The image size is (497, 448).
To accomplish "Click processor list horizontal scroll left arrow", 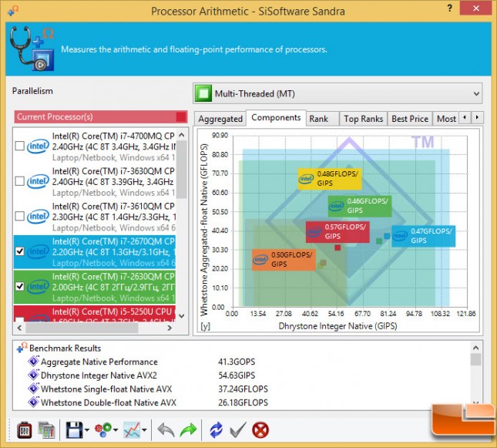I will tap(20, 328).
